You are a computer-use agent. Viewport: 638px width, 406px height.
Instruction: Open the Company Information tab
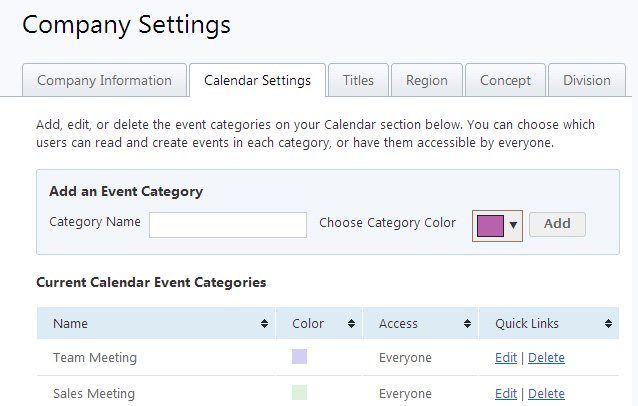[104, 81]
